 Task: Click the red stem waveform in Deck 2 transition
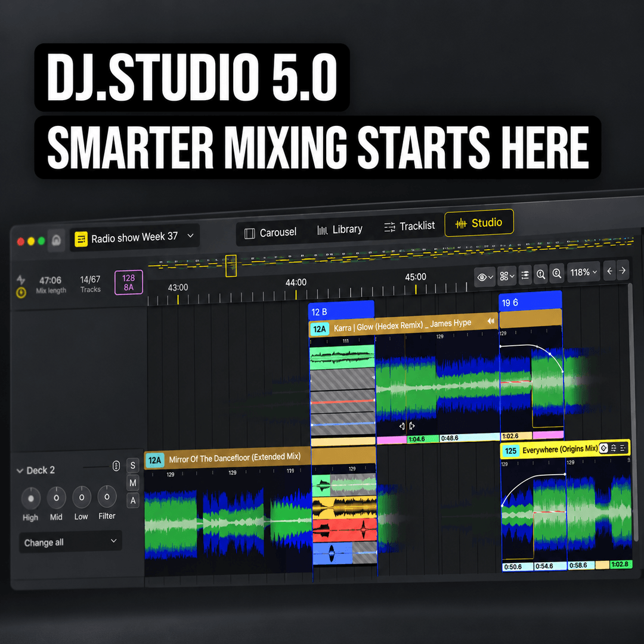coord(345,530)
